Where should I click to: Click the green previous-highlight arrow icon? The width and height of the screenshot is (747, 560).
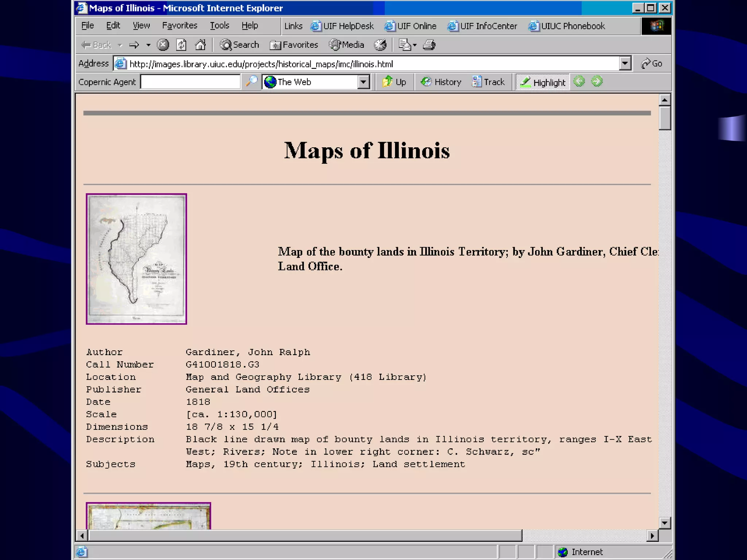pyautogui.click(x=579, y=82)
